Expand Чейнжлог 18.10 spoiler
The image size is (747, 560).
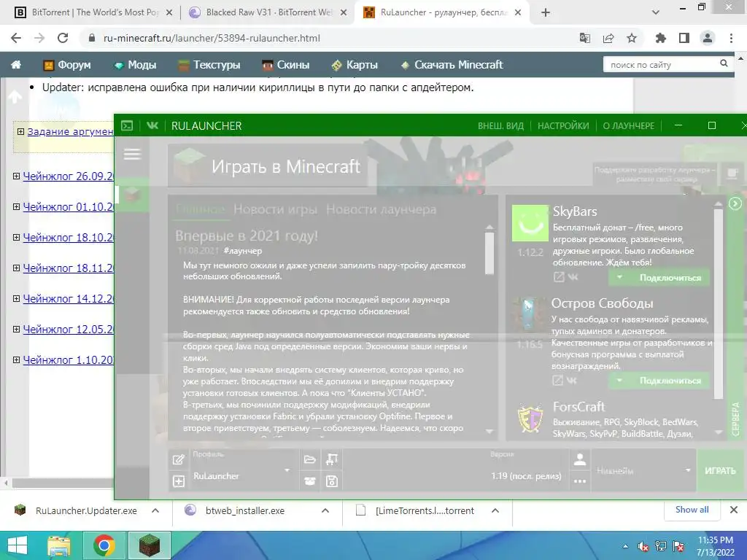click(x=16, y=237)
